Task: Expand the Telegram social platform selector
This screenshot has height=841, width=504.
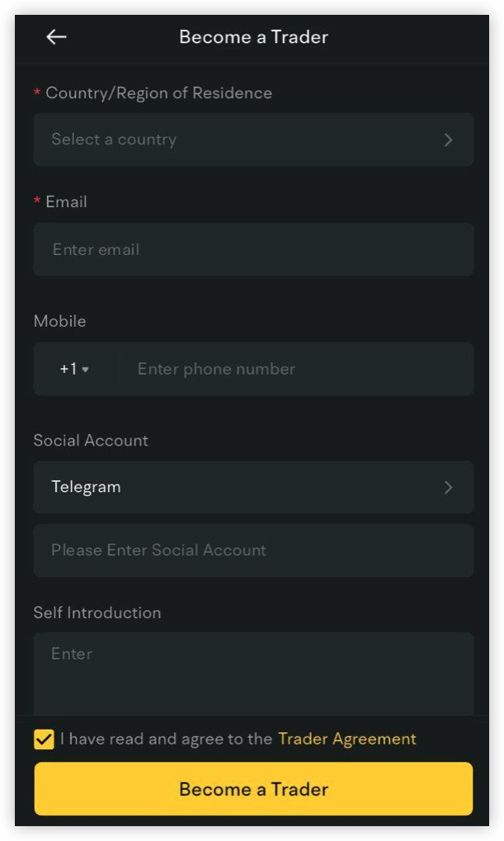Action: 253,487
